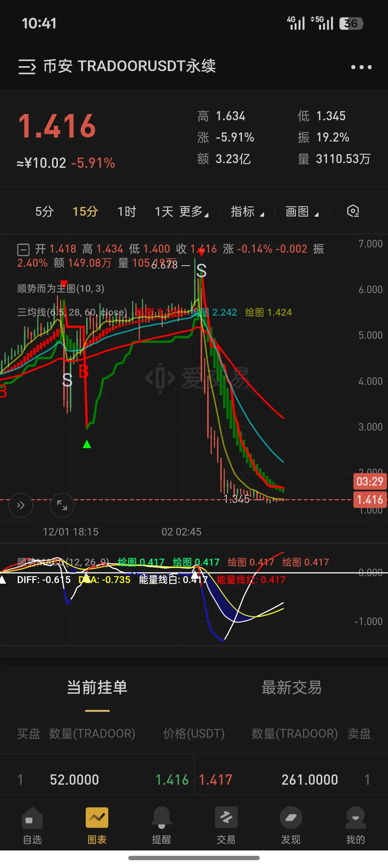Viewport: 388px width, 868px height.
Task: Tap the 额 3.23亿 turnover value
Action: click(x=224, y=159)
